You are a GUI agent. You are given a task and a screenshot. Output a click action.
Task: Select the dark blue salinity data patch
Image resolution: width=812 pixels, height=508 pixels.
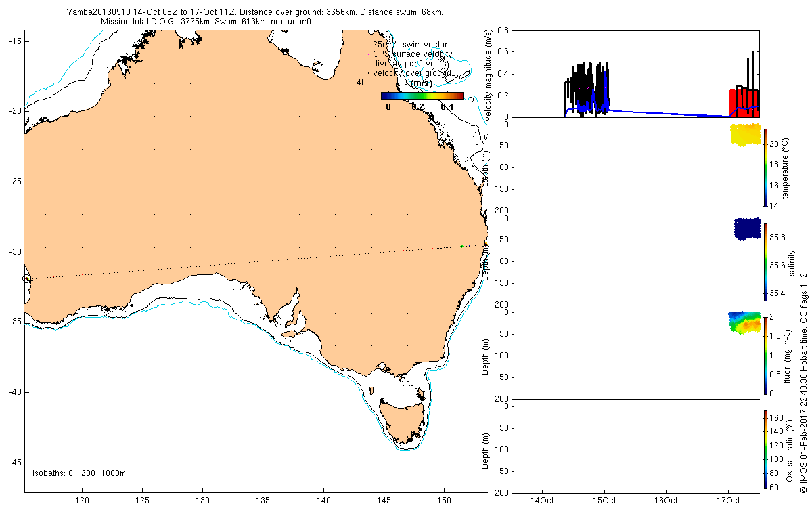tap(747, 229)
